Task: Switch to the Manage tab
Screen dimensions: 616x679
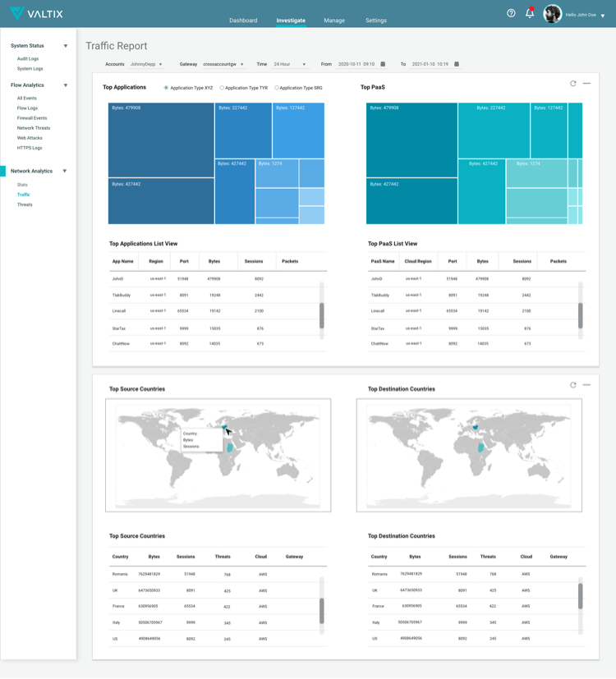Action: point(334,21)
